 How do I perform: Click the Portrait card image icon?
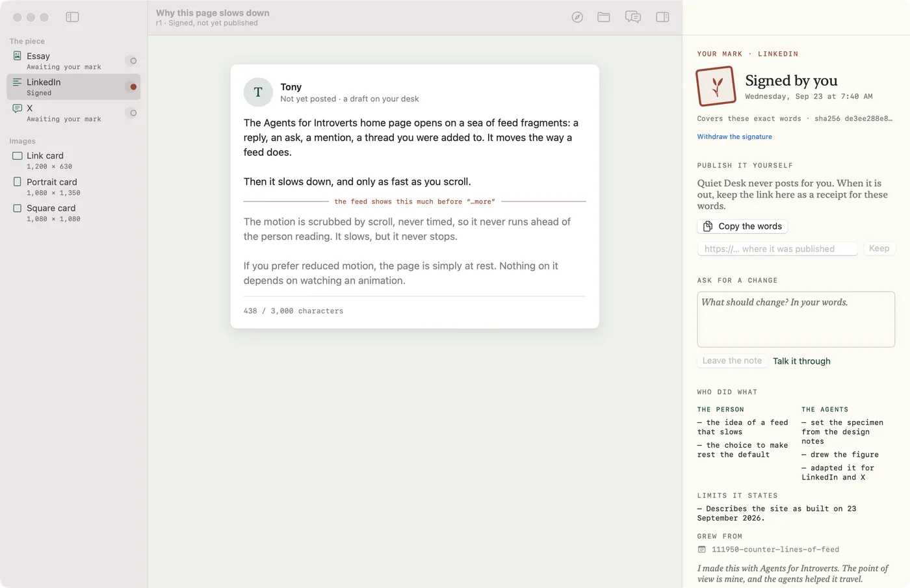18,182
